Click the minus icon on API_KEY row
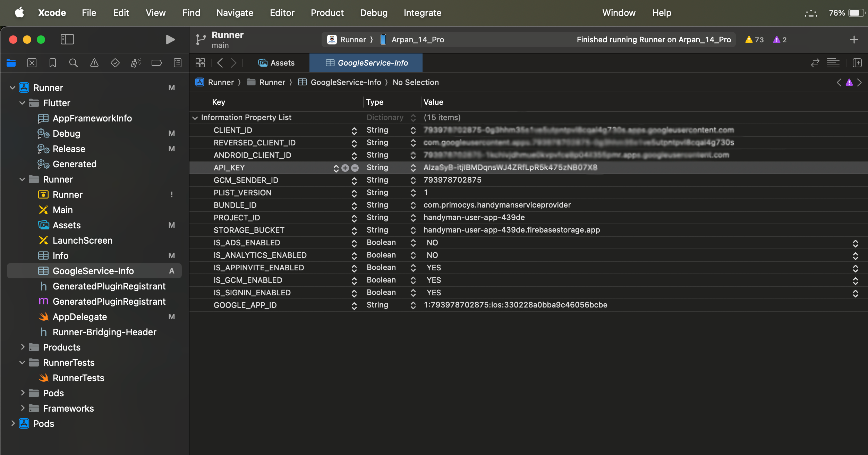 coord(355,168)
